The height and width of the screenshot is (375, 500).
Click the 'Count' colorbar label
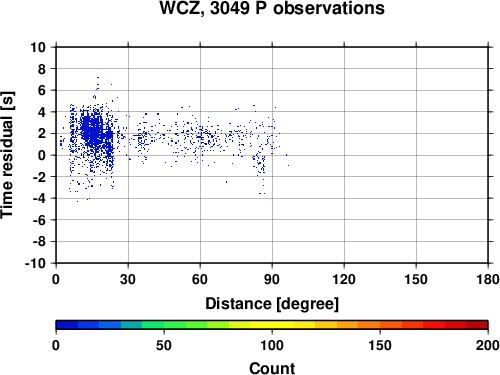(272, 368)
